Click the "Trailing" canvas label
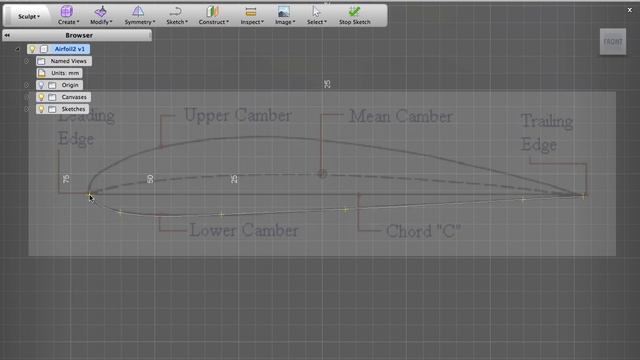The height and width of the screenshot is (360, 640). (547, 122)
